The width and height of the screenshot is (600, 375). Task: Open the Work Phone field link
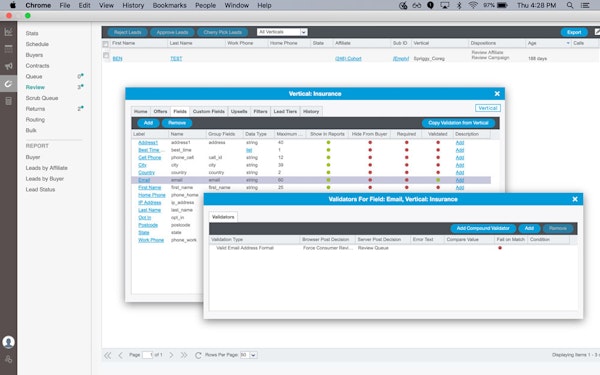click(151, 240)
